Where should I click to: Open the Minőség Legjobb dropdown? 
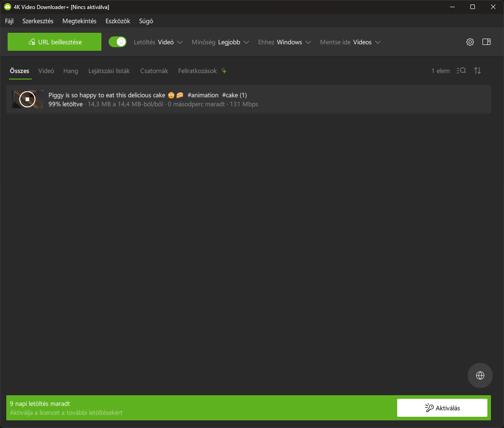pyautogui.click(x=220, y=42)
